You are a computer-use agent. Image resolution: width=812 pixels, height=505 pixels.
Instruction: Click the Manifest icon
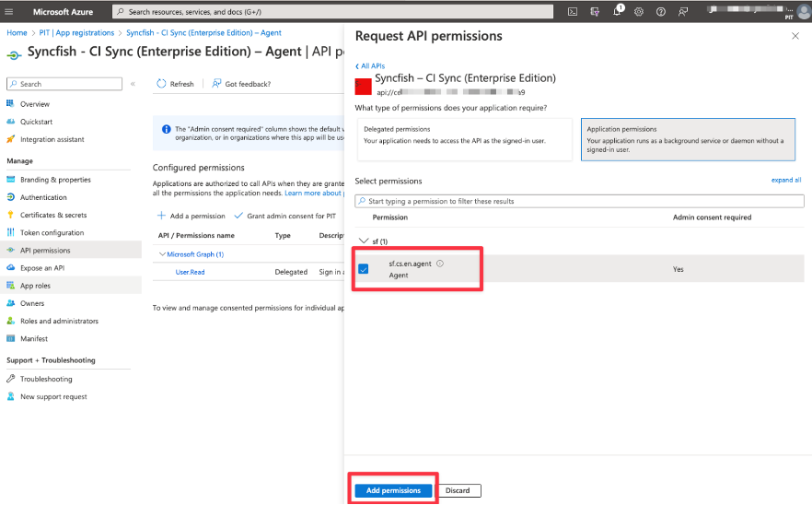[x=10, y=338]
